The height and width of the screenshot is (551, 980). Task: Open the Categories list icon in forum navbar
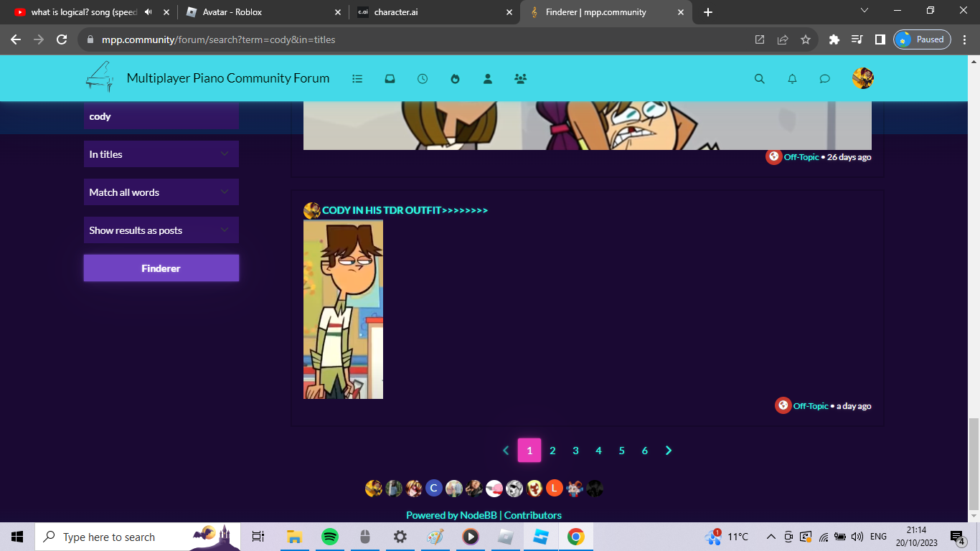coord(357,79)
